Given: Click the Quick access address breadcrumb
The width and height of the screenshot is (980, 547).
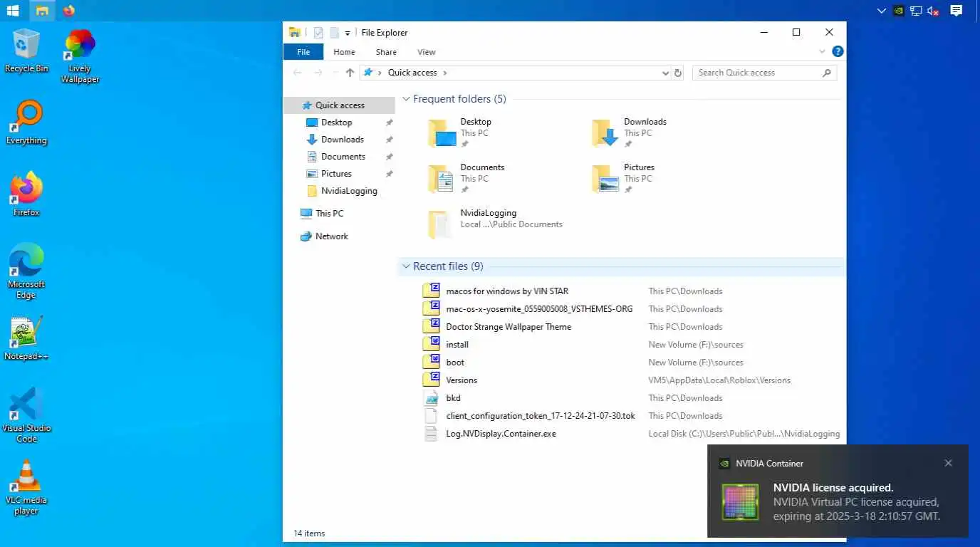Looking at the screenshot, I should point(412,73).
